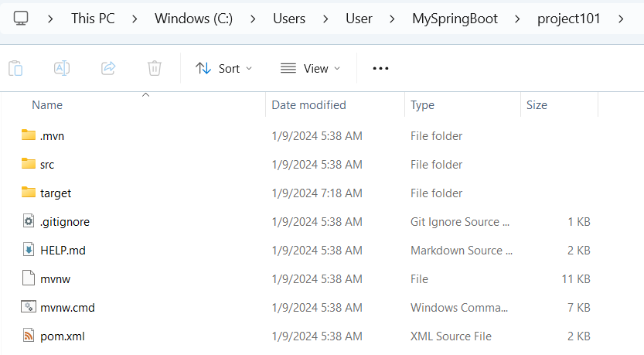The width and height of the screenshot is (644, 355).
Task: Select the target folder icon
Action: [x=29, y=193]
